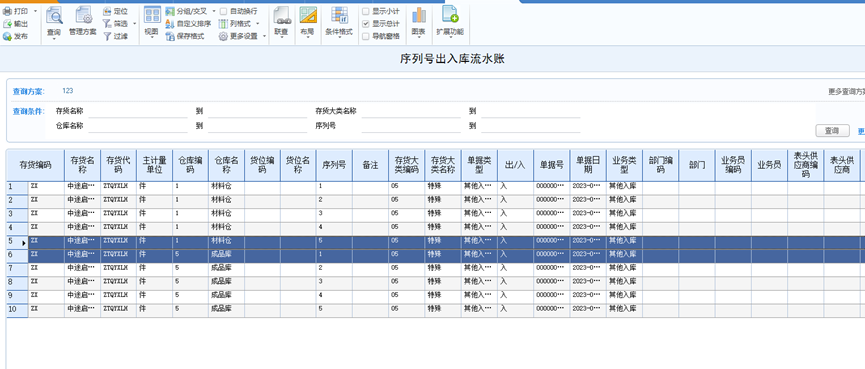
Task: Click the 发布 publish icon
Action: (7, 36)
